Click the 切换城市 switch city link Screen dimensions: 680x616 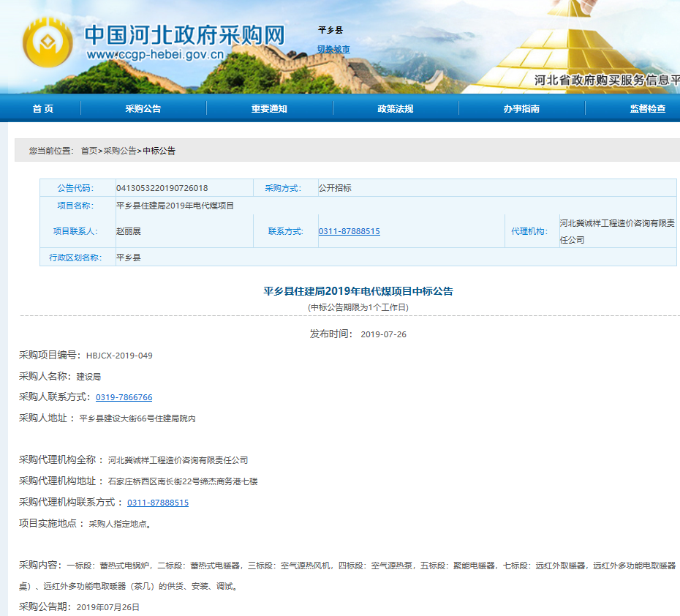point(333,49)
